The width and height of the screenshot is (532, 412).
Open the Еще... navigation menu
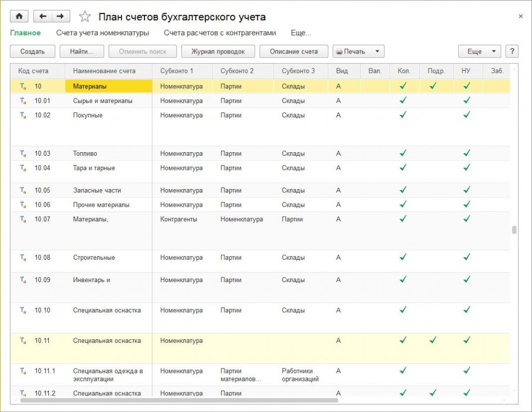click(x=301, y=33)
